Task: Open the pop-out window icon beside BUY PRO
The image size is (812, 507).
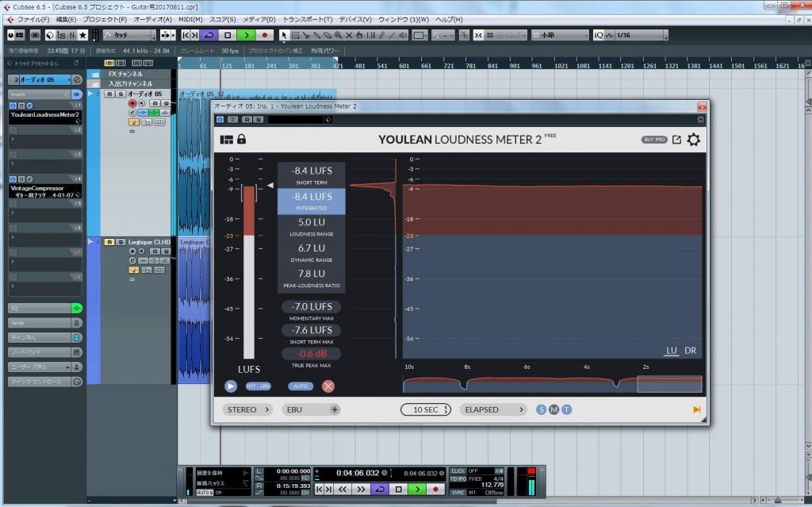Action: point(676,140)
